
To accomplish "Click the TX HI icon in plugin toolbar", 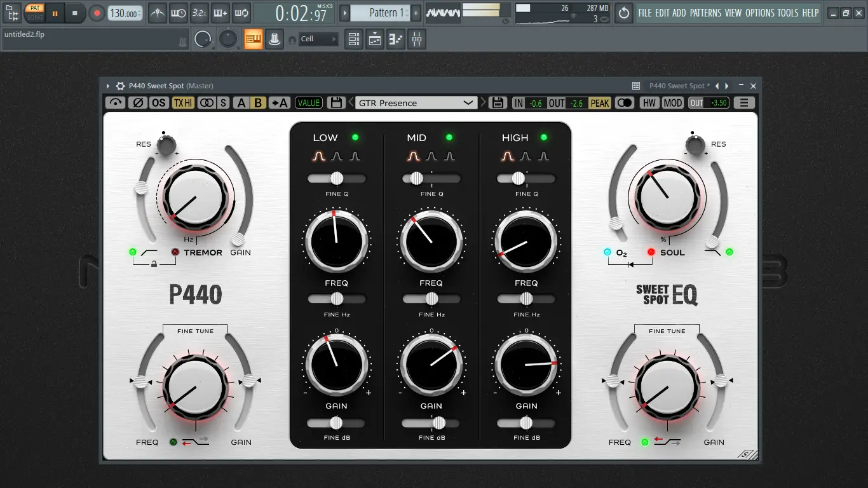I will (182, 102).
